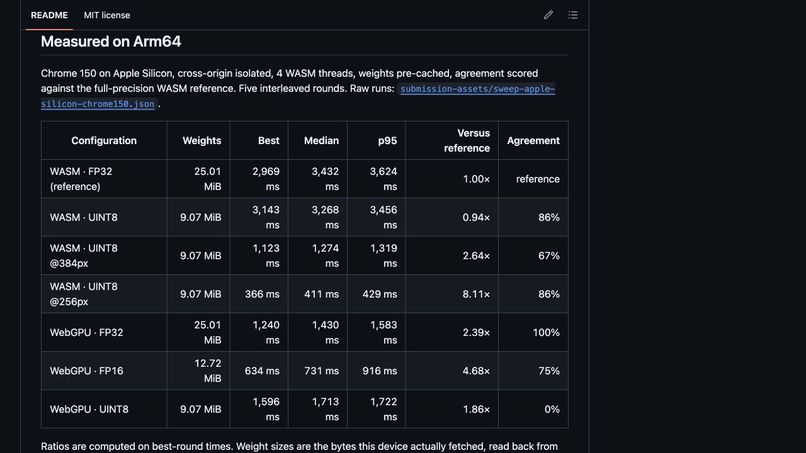
Task: Open the sweep-apple-silicon-chrome150.json link
Action: tap(298, 96)
